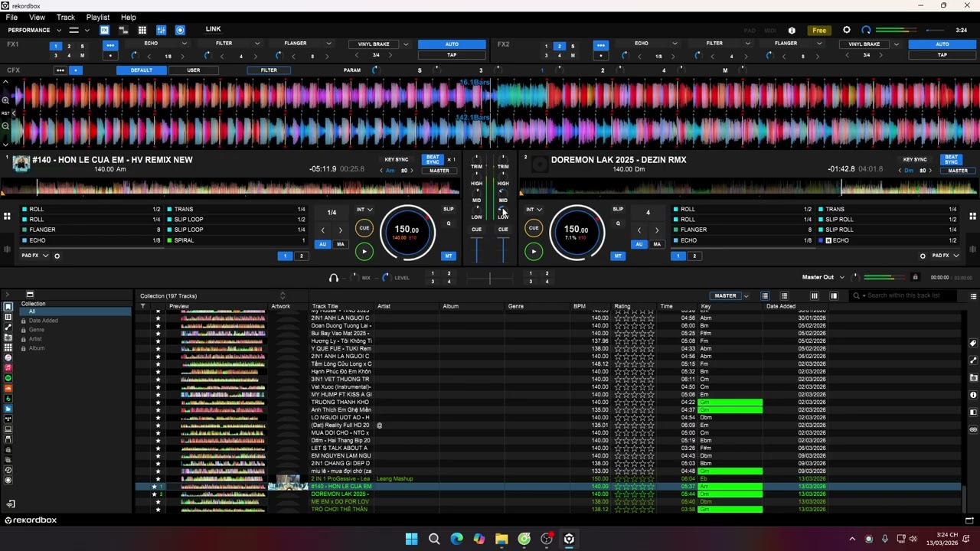Click the LINK button

pos(213,29)
